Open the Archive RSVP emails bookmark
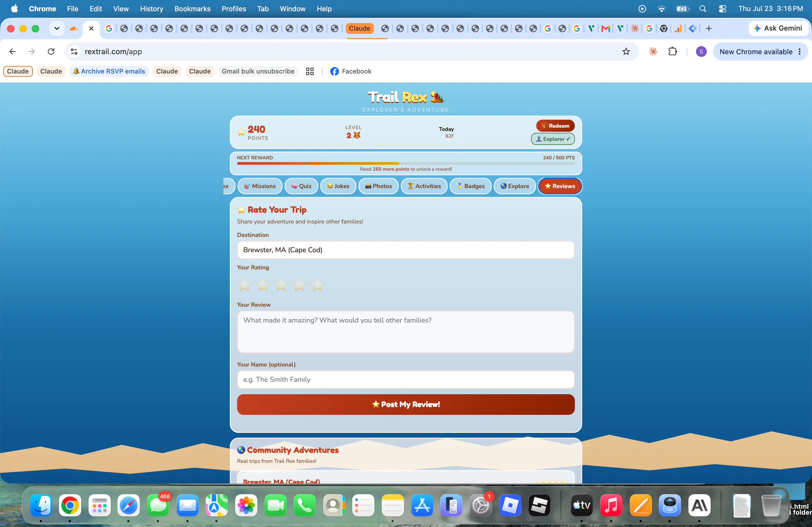 [109, 71]
